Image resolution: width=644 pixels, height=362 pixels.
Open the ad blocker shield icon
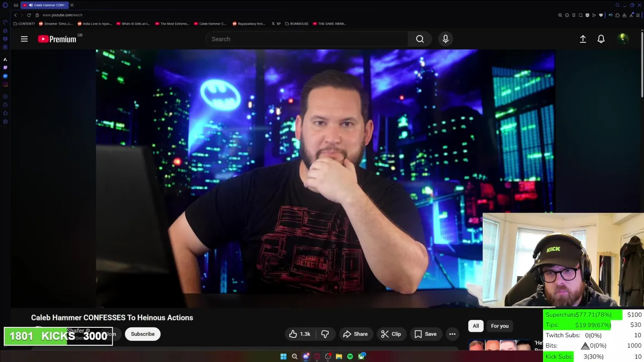click(x=587, y=15)
